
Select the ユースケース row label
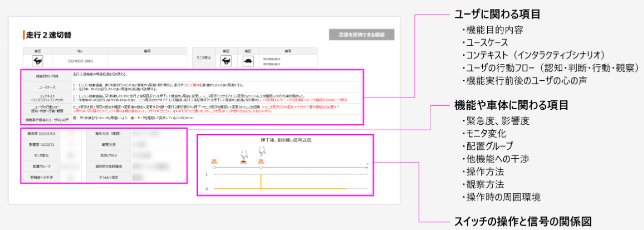[x=47, y=87]
